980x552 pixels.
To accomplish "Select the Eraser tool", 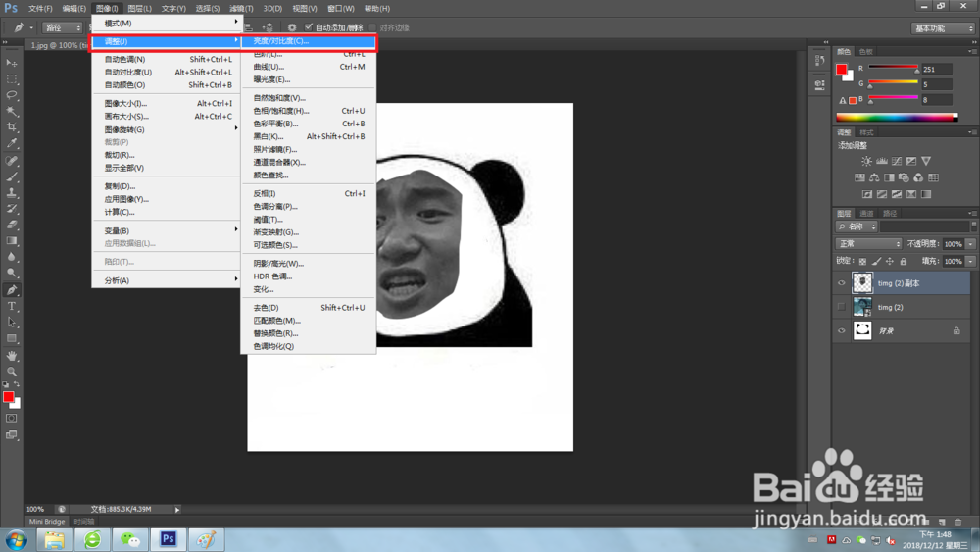I will tap(11, 225).
